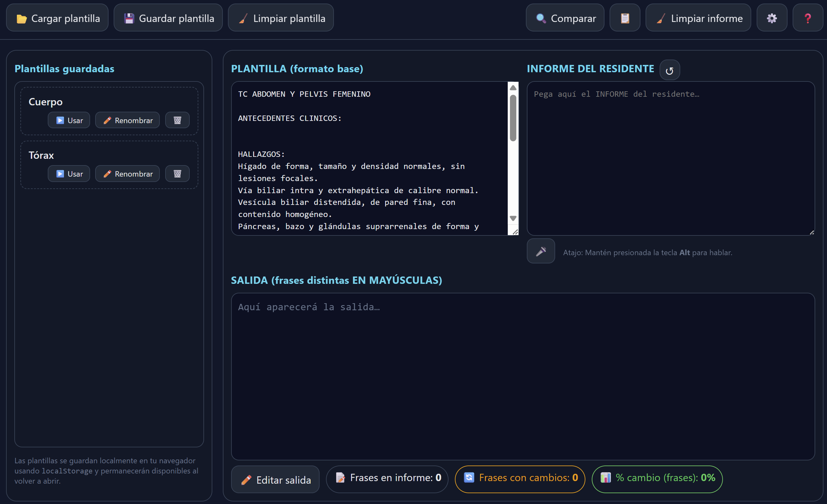This screenshot has height=504, width=827.
Task: Use the Tórax saved template
Action: tap(69, 174)
